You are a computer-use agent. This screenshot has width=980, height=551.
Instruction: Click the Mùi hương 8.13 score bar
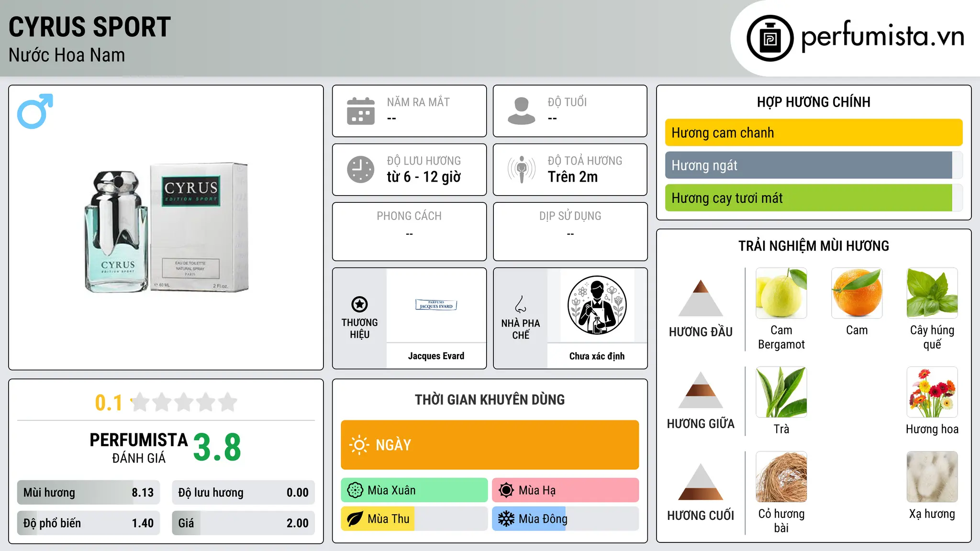[x=89, y=493]
